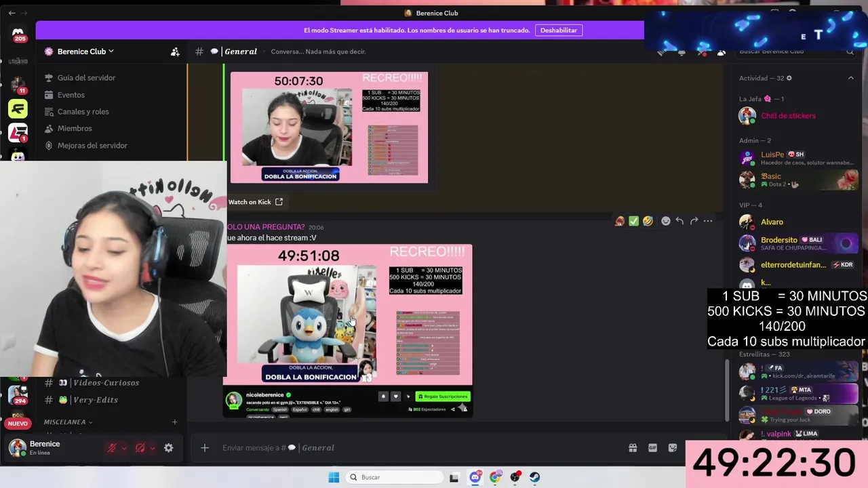Open the 50:07:30 stream preview thumbnail

click(329, 127)
